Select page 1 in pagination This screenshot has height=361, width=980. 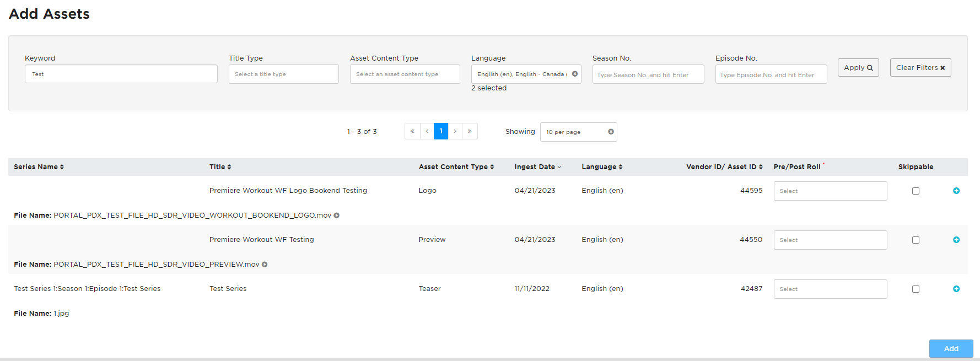click(x=441, y=131)
